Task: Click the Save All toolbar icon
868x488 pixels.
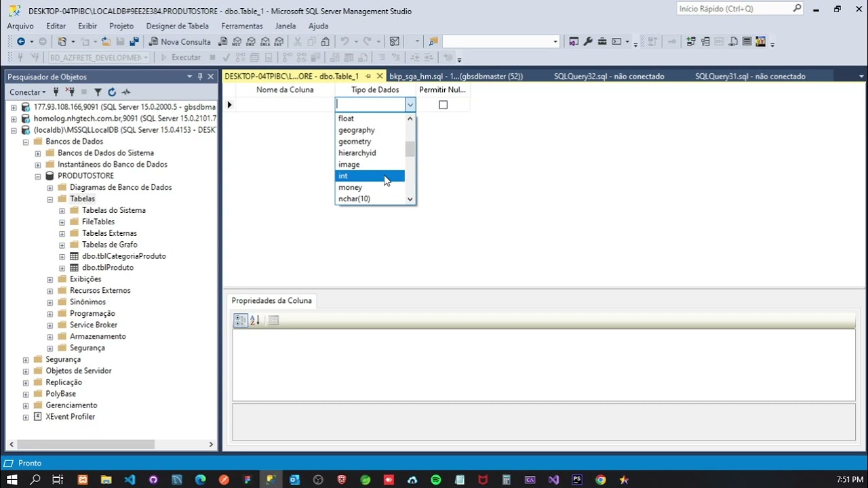Action: pyautogui.click(x=134, y=41)
